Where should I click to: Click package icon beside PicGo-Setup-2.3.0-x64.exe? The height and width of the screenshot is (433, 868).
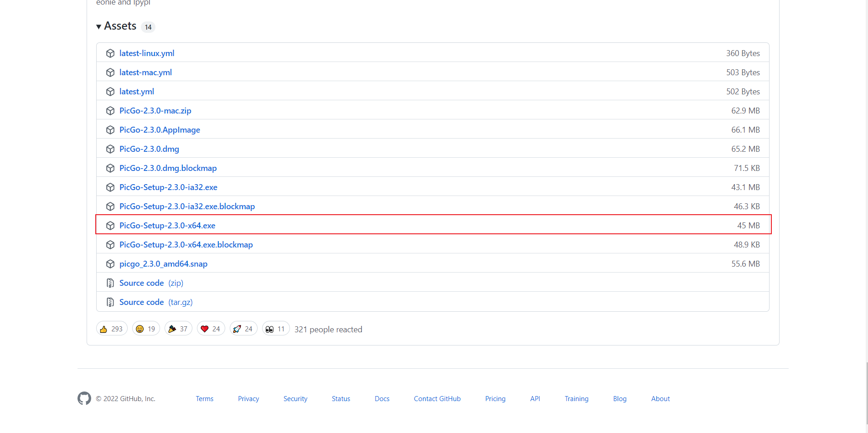110,226
